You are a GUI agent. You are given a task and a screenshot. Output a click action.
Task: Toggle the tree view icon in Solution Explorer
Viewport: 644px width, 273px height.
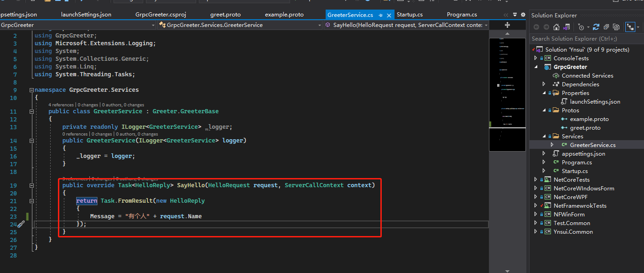point(630,27)
